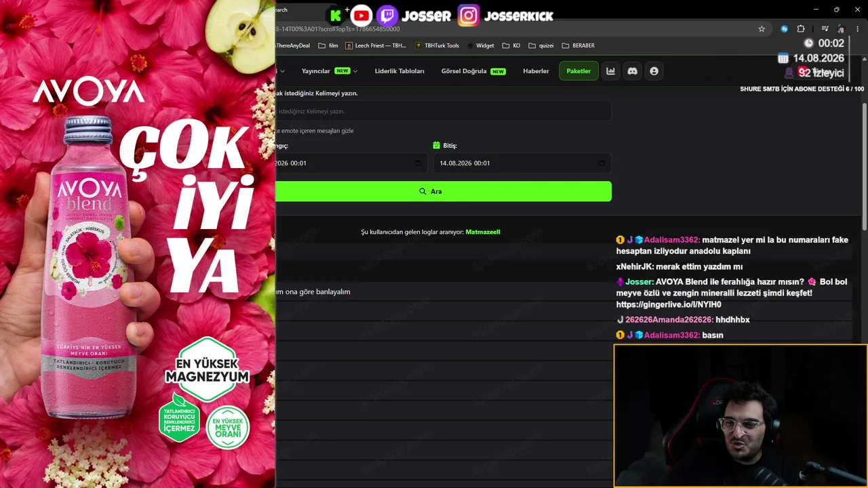Screen dimensions: 868x488
Task: Click the 'ona göre banlayalım' log message
Action: (313, 291)
